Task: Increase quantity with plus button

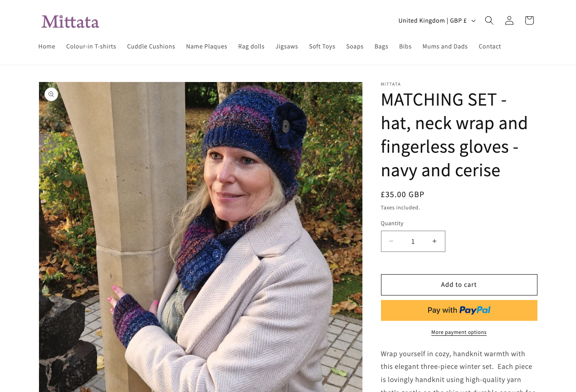Action: click(x=434, y=242)
